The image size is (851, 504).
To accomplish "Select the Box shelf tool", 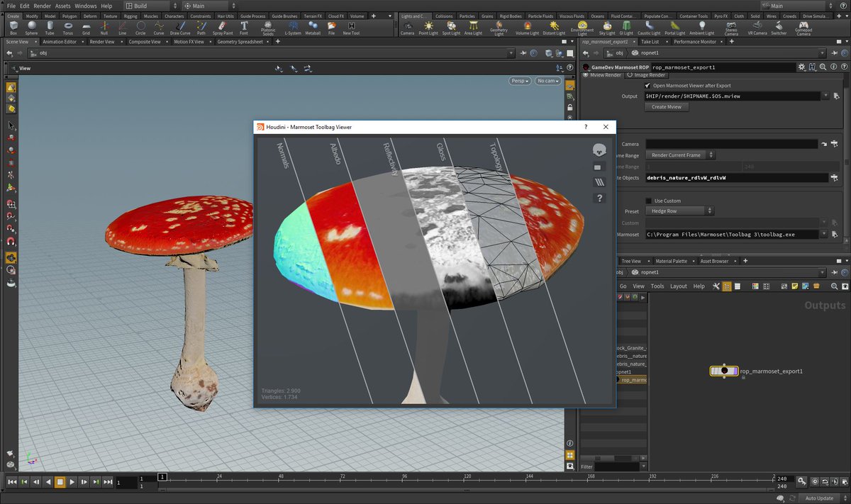I will pyautogui.click(x=13, y=28).
